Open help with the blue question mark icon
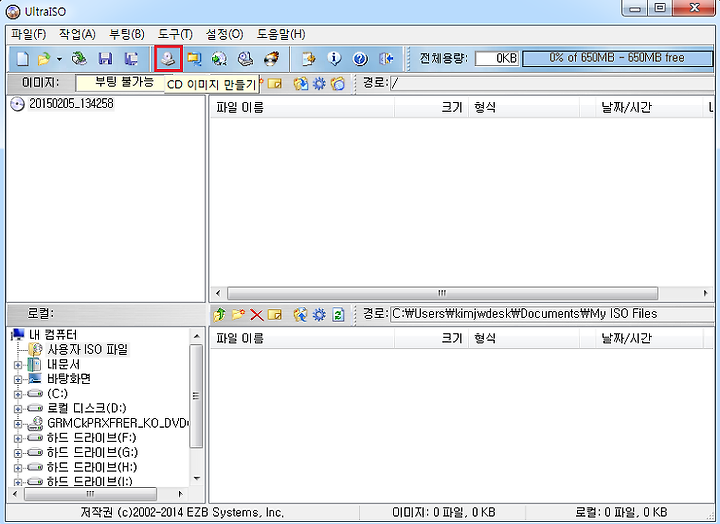The height and width of the screenshot is (524, 720). tap(360, 58)
